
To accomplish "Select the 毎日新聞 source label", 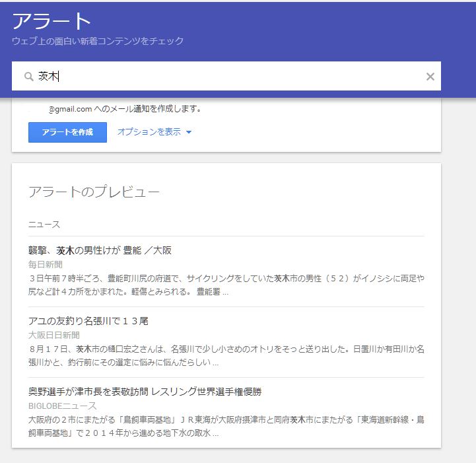I will (45, 264).
